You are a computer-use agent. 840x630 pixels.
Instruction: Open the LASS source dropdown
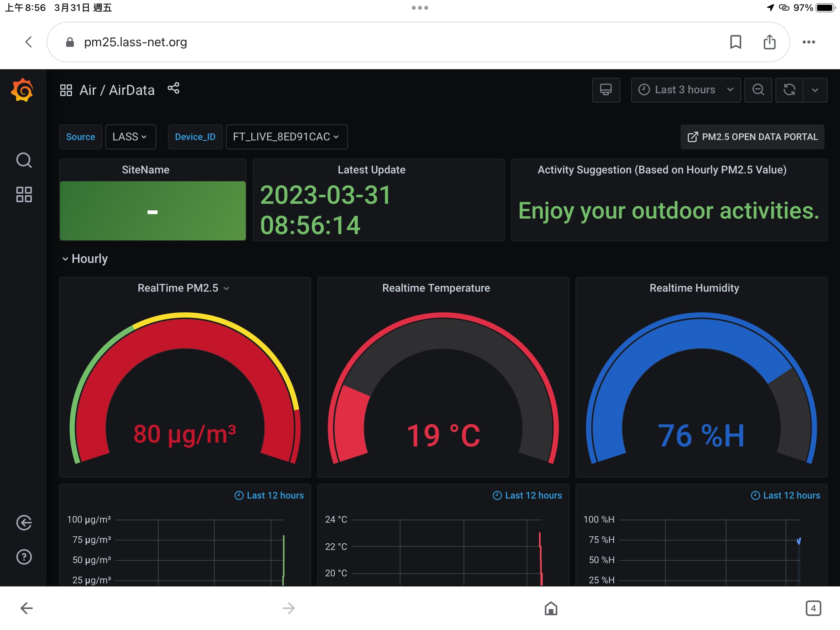(x=130, y=137)
